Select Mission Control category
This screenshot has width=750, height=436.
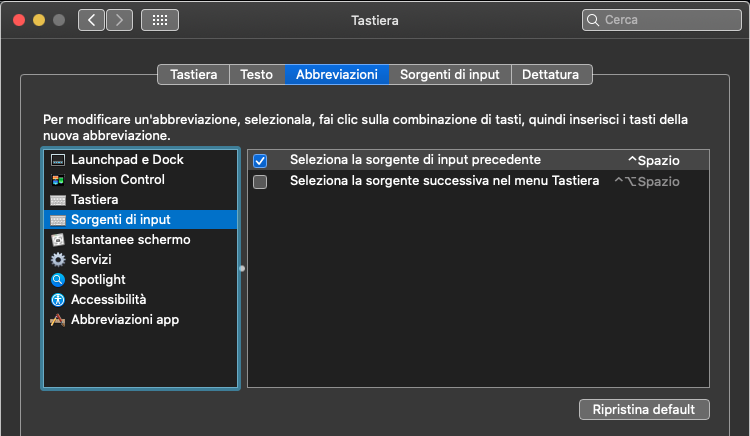[141, 180]
